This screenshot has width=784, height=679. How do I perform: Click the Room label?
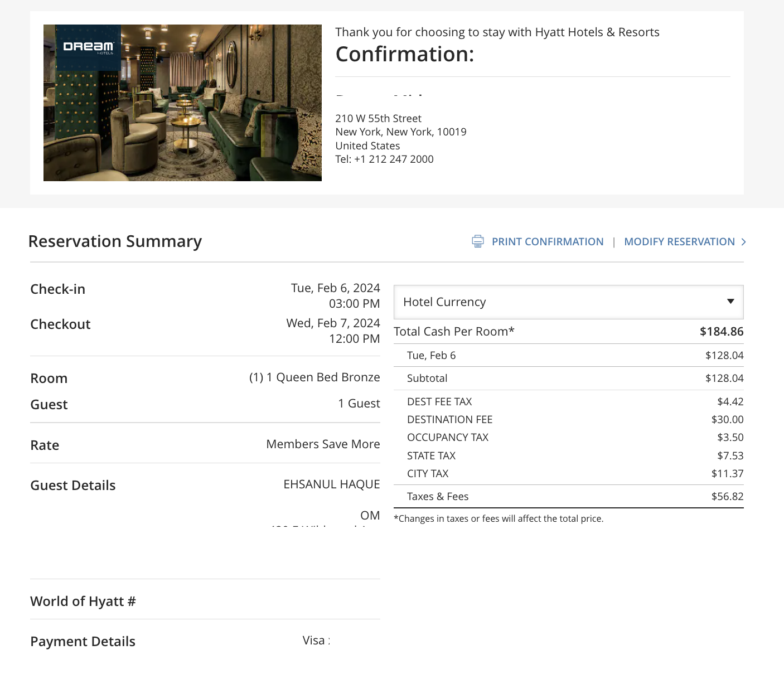coord(49,379)
